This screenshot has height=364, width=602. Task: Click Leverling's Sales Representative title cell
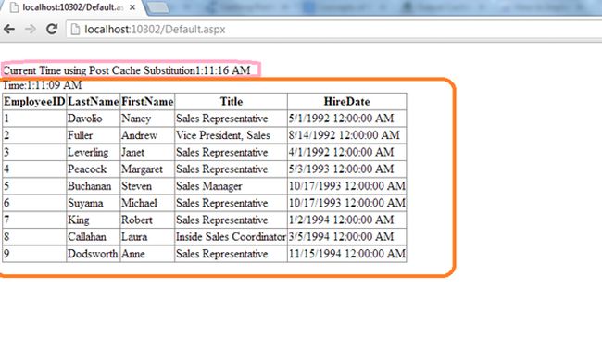[x=232, y=152]
